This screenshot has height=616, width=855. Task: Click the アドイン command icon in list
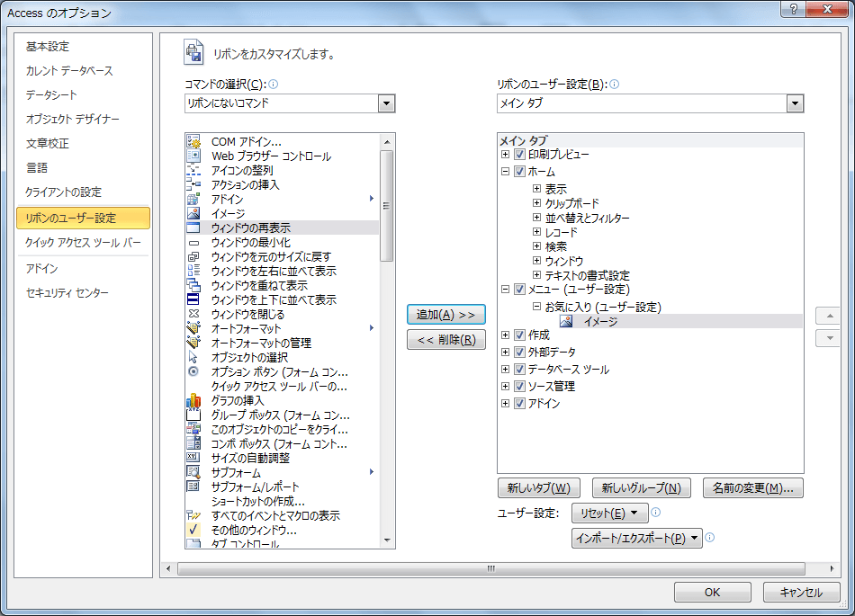(193, 200)
